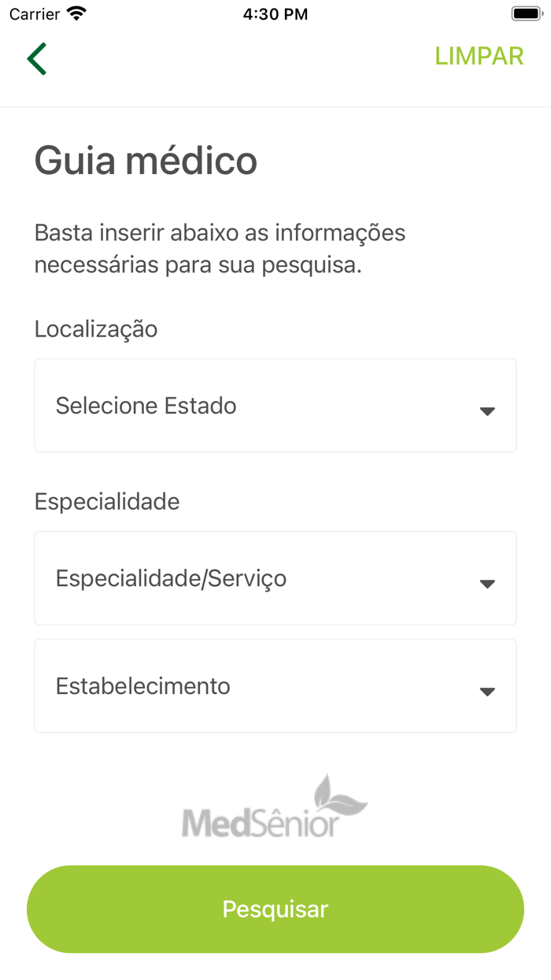Click the Wi-Fi icon in status bar
This screenshot has height=980, width=551.
pos(76,13)
